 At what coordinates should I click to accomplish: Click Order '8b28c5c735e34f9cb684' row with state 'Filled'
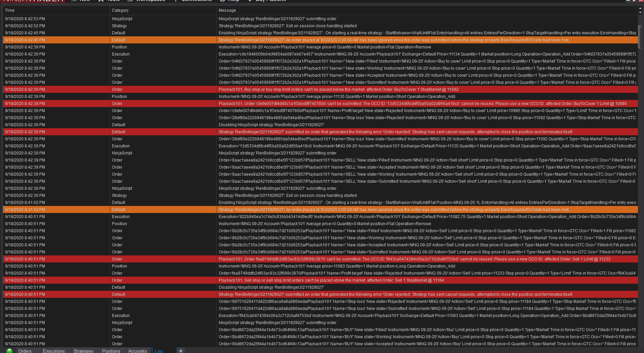[320, 231]
